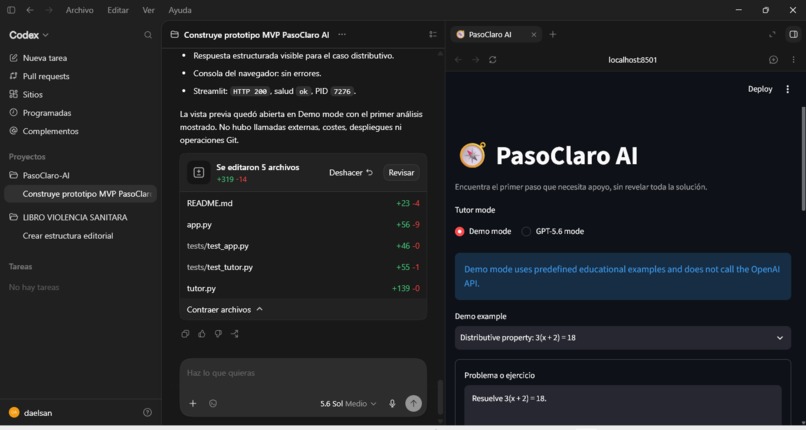806x430 pixels.
Task: Open the 5.6 Sol Medio model dropdown
Action: click(348, 404)
